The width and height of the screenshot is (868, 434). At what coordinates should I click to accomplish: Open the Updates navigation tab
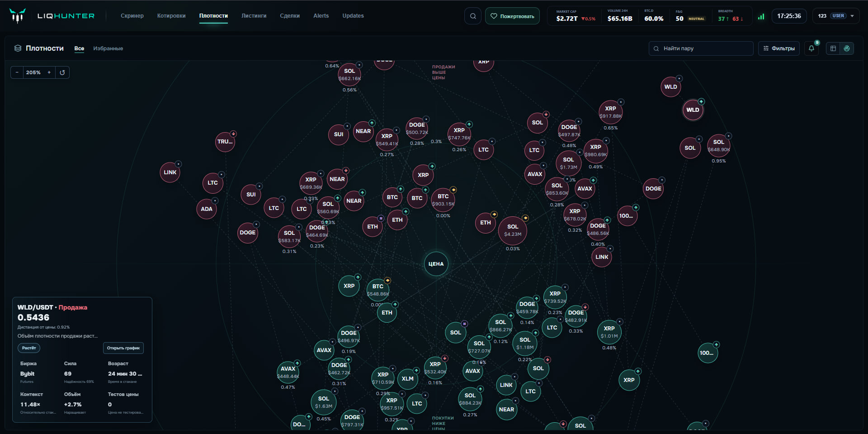pyautogui.click(x=353, y=16)
